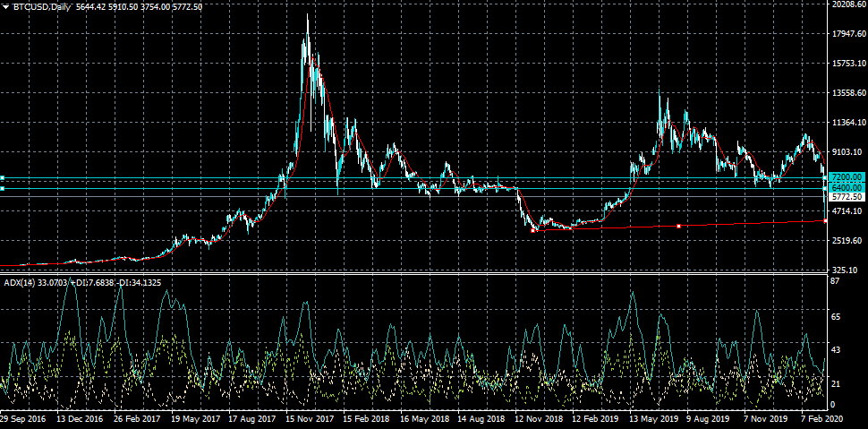This screenshot has width=868, height=429.
Task: Select the red trendline's middle anchor point
Action: [678, 226]
